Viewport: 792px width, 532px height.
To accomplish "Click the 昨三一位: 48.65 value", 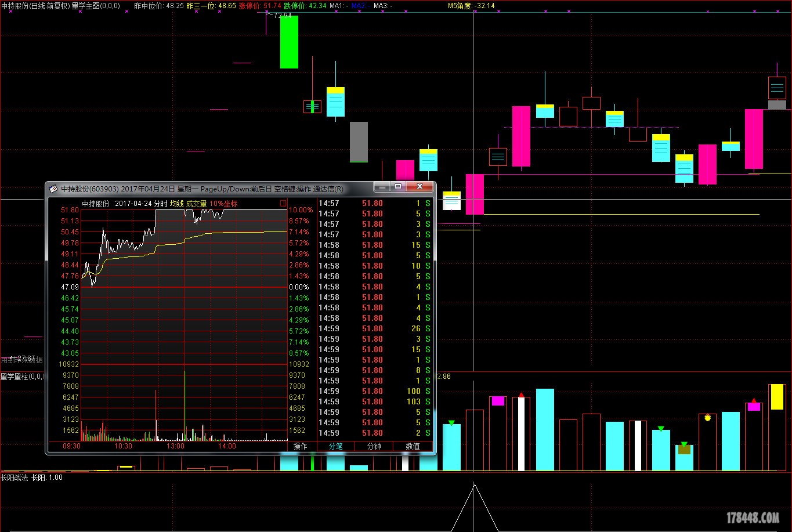I will 211,6.
